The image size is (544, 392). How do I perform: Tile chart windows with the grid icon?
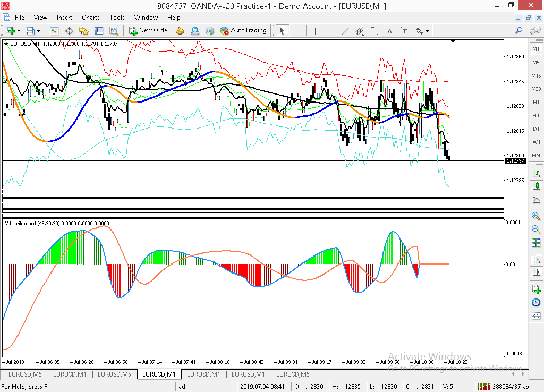pyautogui.click(x=536, y=243)
